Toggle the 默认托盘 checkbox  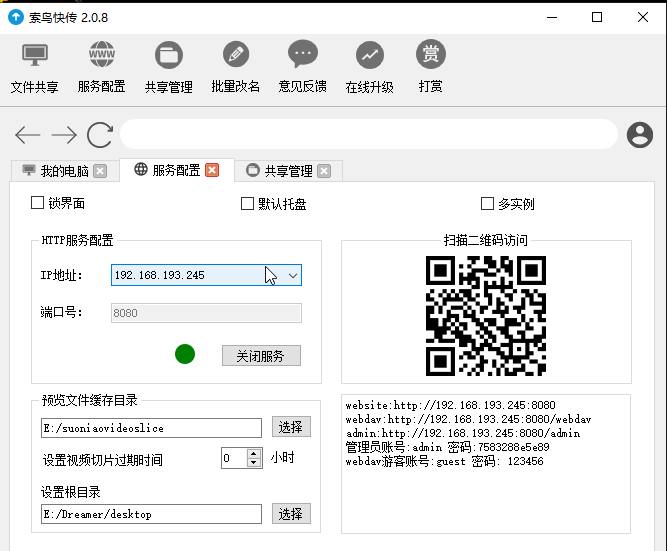(x=247, y=203)
